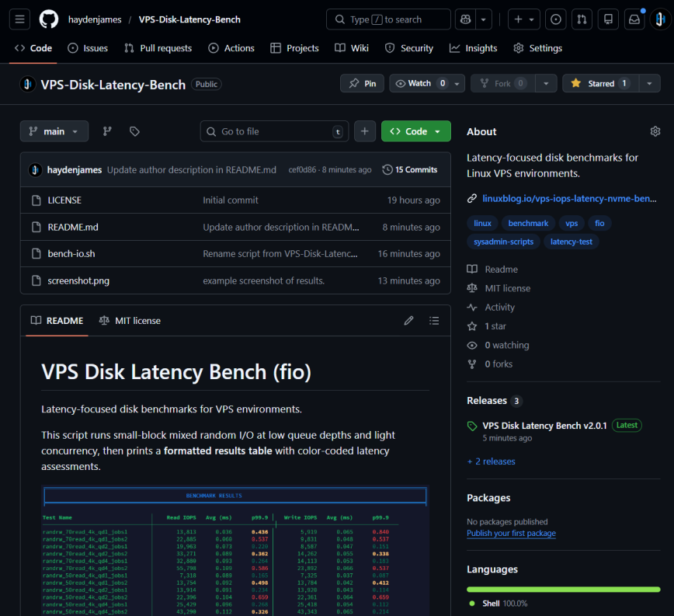Expand the Fork options arrow
674x616 pixels.
coord(546,83)
